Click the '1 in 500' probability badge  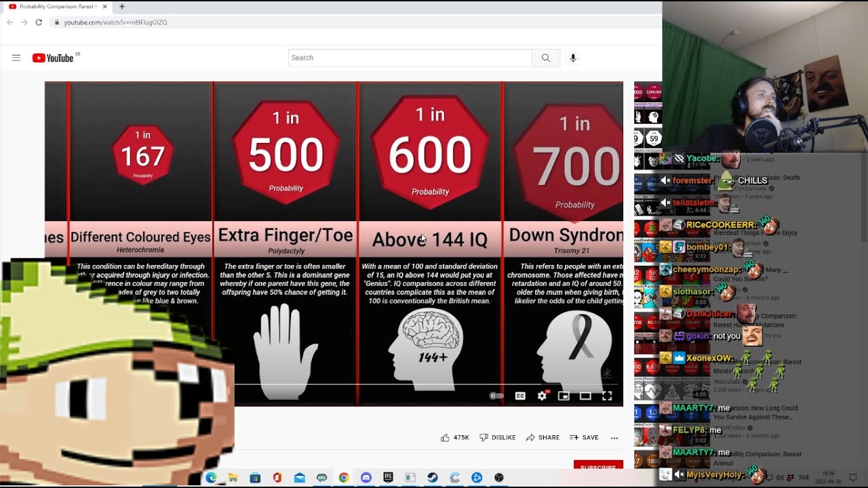(285, 148)
